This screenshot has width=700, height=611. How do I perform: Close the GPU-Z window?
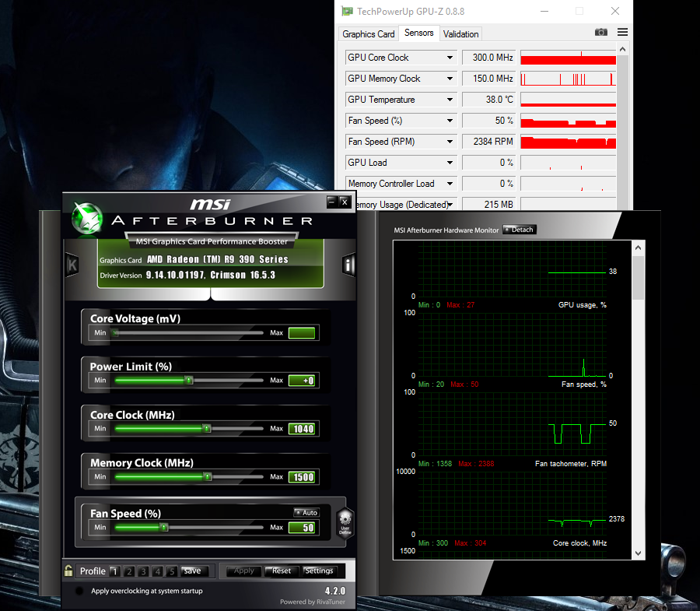tap(615, 11)
